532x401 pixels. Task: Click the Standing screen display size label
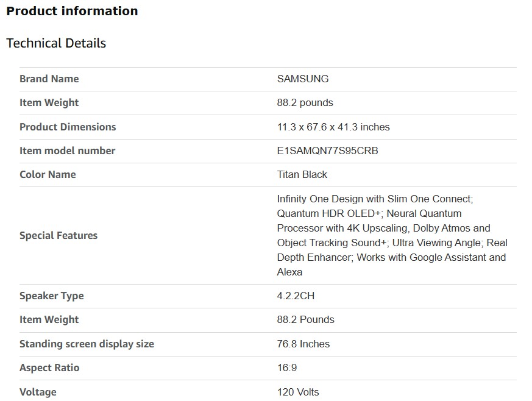point(87,344)
